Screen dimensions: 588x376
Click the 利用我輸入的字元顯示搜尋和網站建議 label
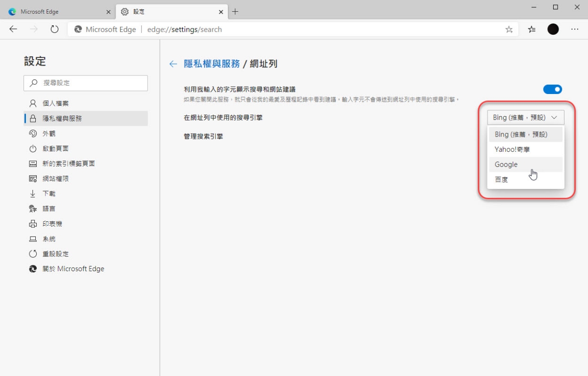240,89
